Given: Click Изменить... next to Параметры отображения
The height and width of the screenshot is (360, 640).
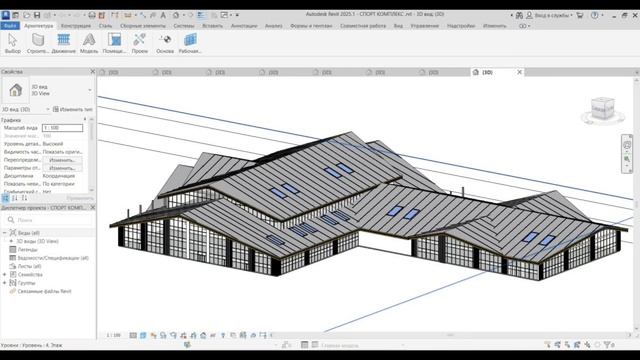Looking at the screenshot, I should click(62, 168).
